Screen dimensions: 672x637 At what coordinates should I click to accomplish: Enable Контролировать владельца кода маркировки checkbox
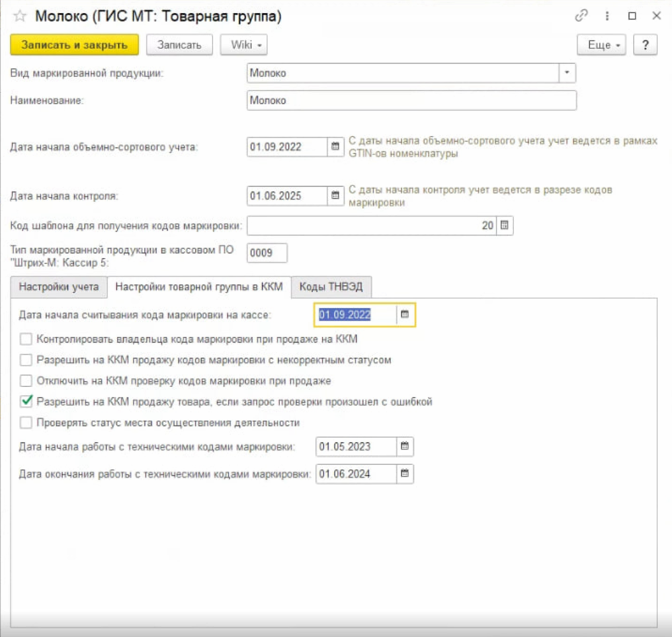[x=26, y=339]
